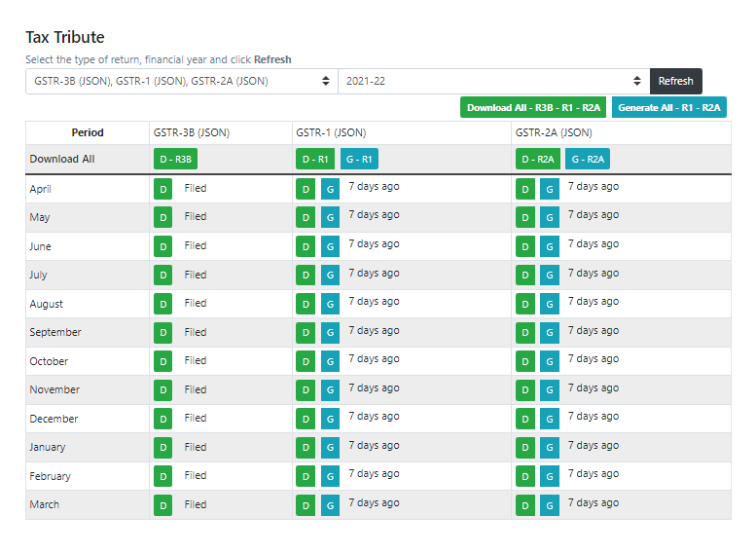
Task: Download GSTR-3B for January
Action: coord(162,447)
